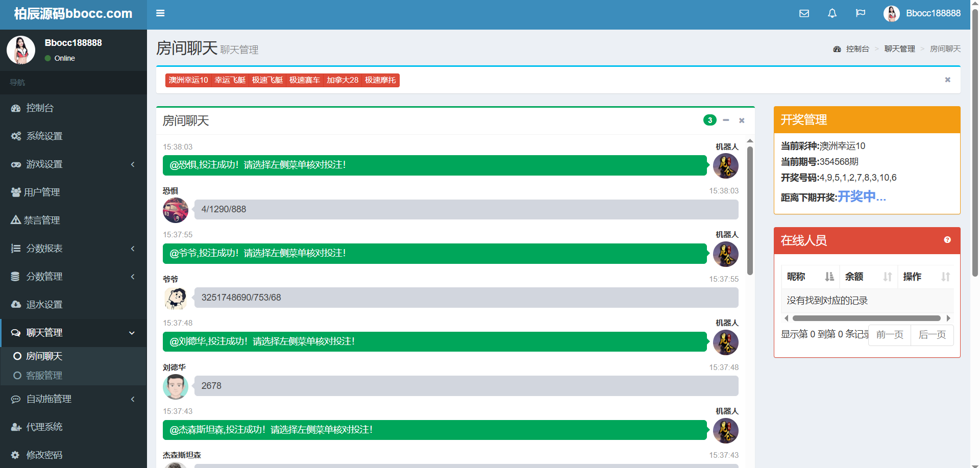Open the Bbocc188888 user menu in header
This screenshot has width=980, height=468.
pyautogui.click(x=922, y=14)
